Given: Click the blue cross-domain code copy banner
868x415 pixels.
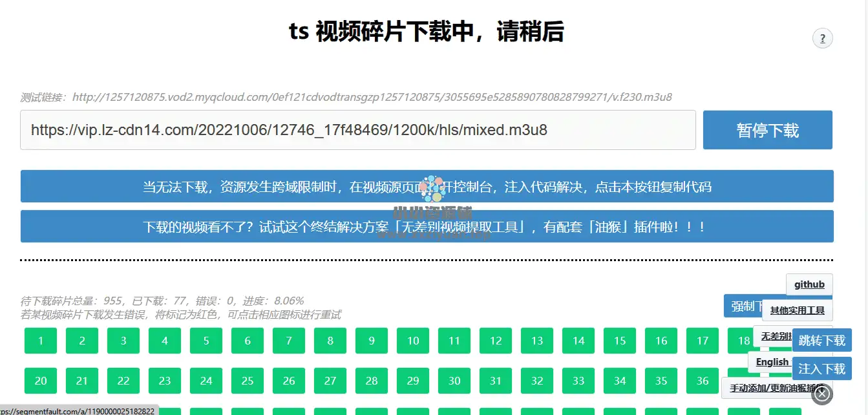Looking at the screenshot, I should (427, 187).
